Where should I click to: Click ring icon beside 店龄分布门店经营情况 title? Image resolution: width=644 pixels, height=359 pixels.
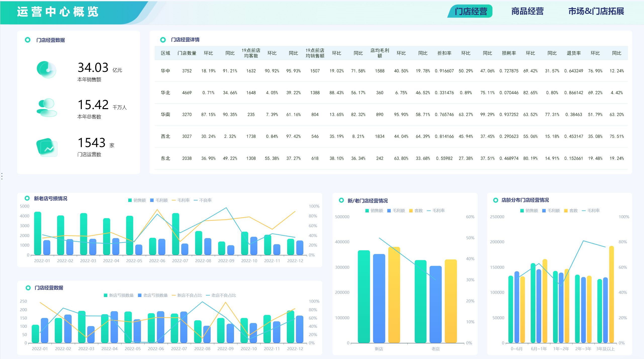coord(495,200)
